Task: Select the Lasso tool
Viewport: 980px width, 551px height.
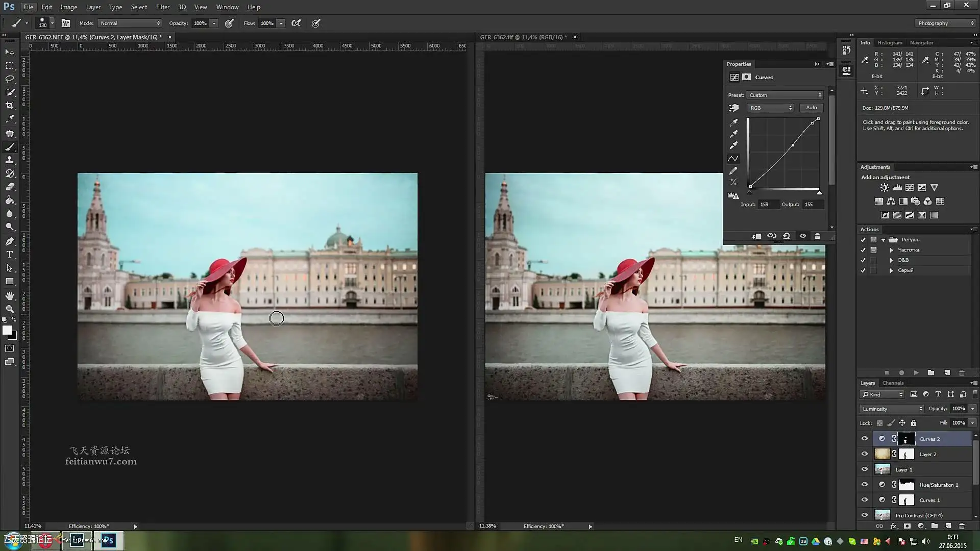Action: pyautogui.click(x=10, y=79)
